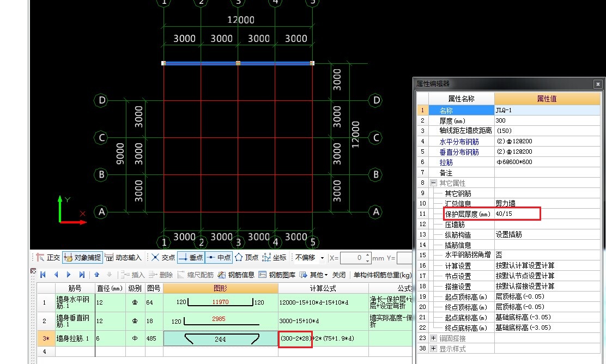Click axis bubble D on left

point(101,100)
